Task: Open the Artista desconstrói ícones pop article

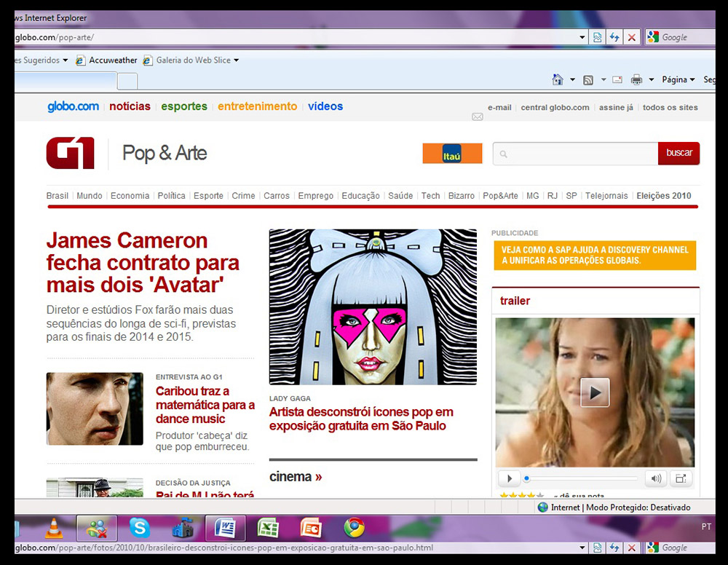Action: 361,419
